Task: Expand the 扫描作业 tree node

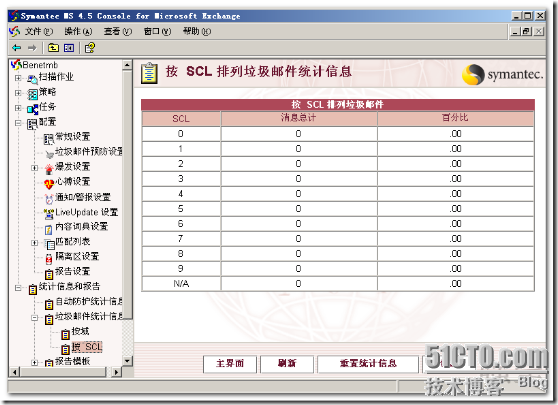Action: click(18, 78)
